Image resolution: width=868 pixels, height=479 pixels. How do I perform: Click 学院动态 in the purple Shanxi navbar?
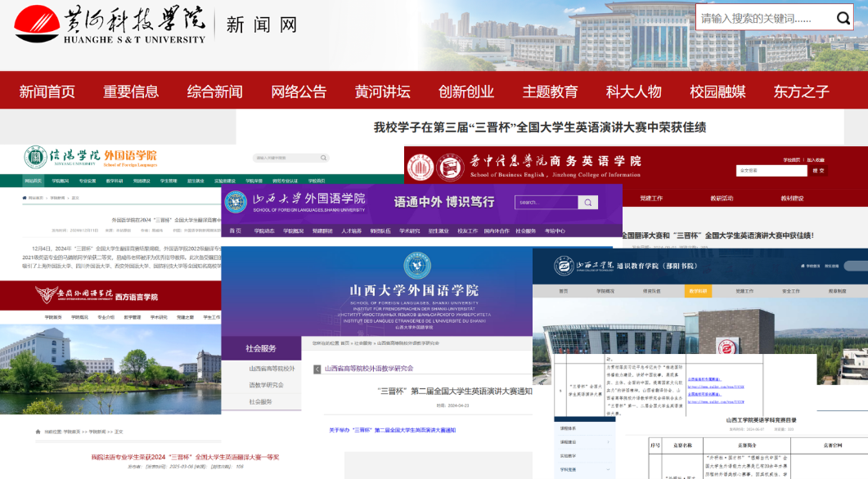point(264,231)
